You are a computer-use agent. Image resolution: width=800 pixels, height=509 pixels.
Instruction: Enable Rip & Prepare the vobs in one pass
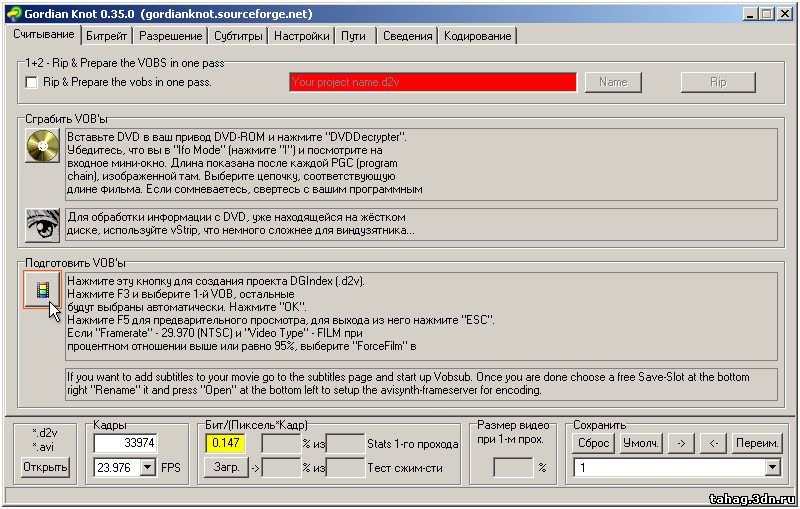pyautogui.click(x=32, y=82)
